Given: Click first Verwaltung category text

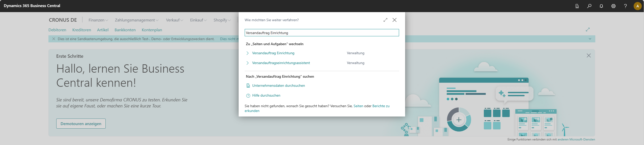Looking at the screenshot, I should point(355,53).
